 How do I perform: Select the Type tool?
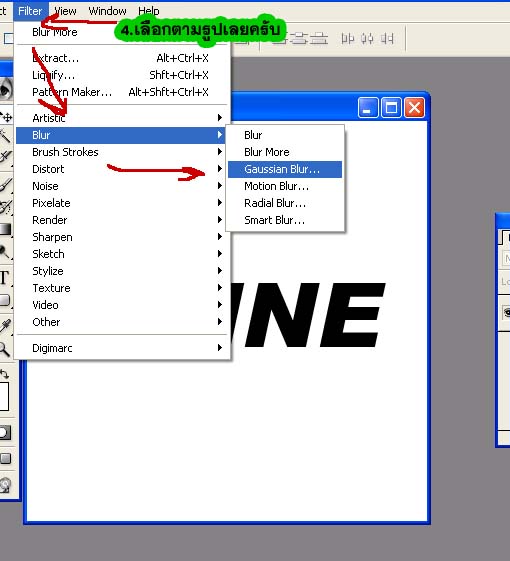4,278
